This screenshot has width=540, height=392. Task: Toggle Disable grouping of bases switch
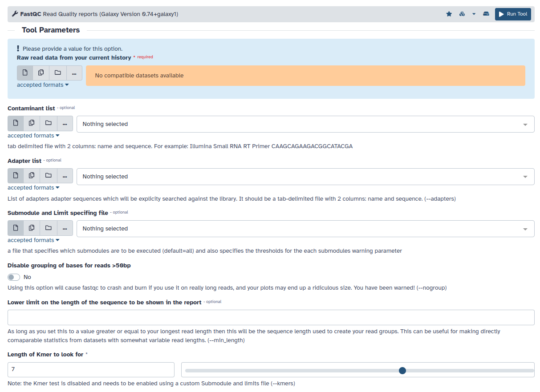14,277
